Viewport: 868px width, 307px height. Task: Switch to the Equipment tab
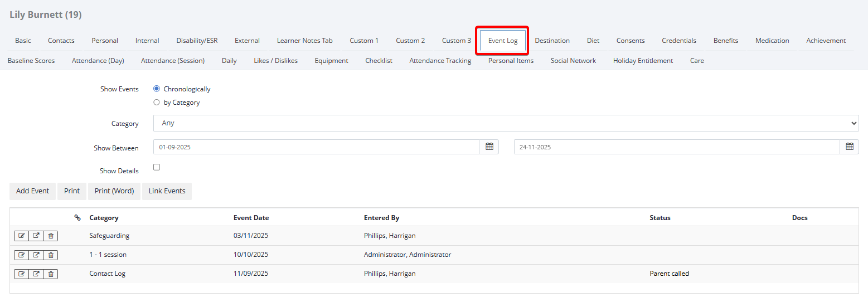tap(331, 61)
